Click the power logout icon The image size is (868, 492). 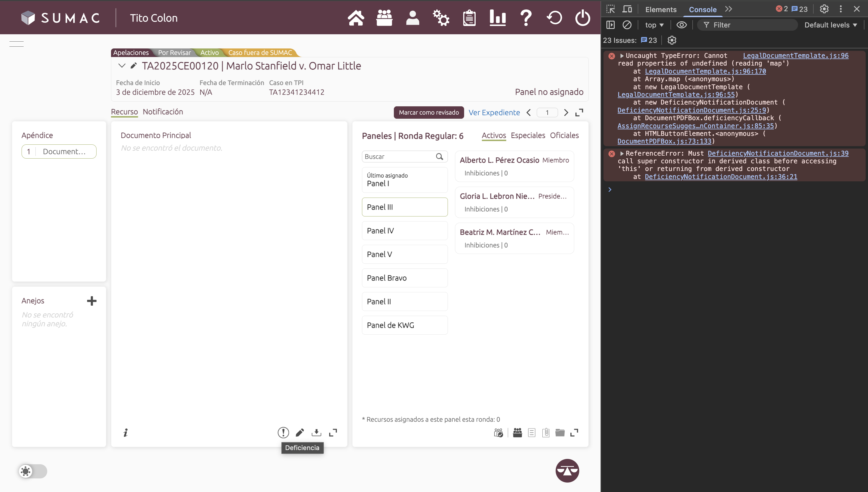pyautogui.click(x=583, y=18)
